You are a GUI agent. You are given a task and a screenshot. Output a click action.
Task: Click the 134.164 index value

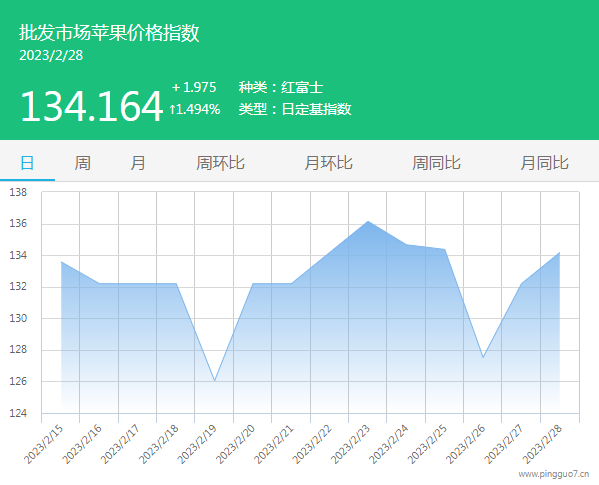[92, 106]
